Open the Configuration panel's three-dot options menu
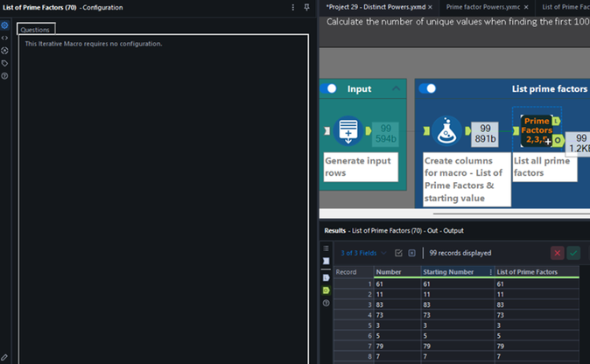590x364 pixels. [292, 7]
